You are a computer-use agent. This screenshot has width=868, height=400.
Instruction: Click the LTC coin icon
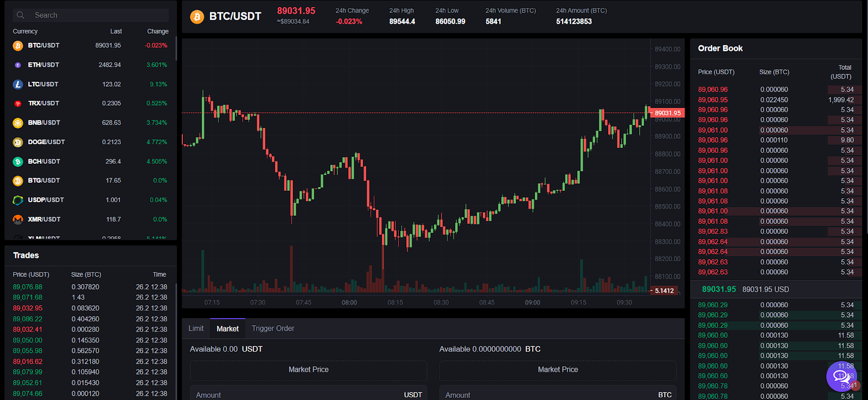coord(18,85)
